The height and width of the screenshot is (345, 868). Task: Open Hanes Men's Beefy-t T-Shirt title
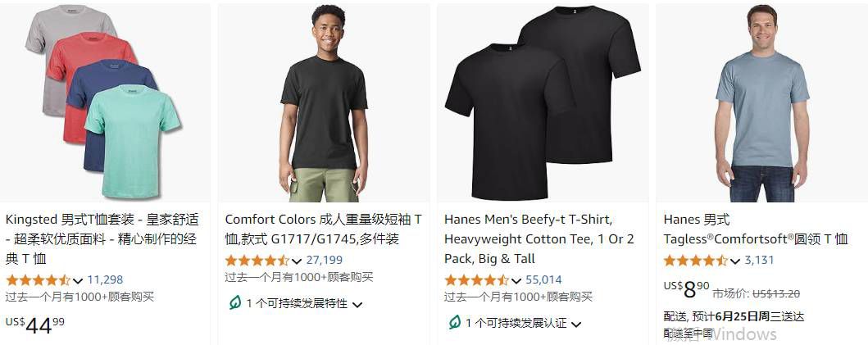[x=539, y=239]
